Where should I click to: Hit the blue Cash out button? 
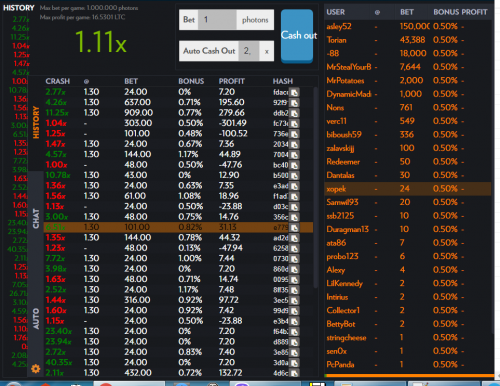click(297, 36)
